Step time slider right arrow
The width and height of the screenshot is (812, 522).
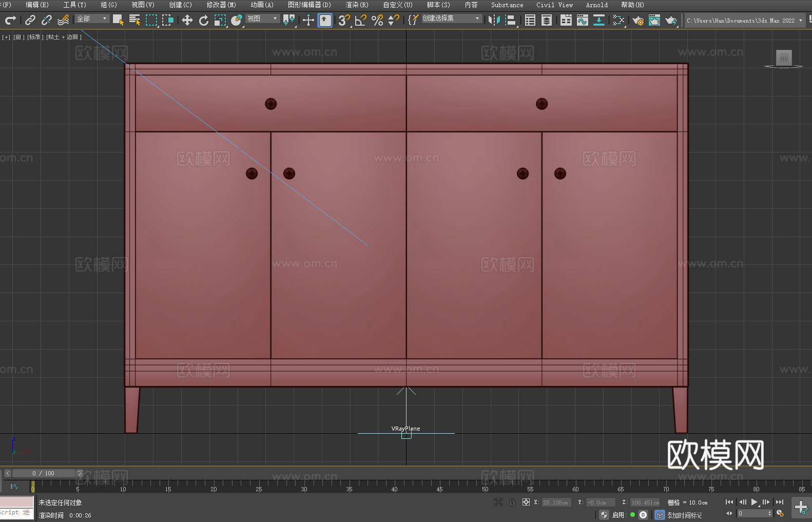80,473
